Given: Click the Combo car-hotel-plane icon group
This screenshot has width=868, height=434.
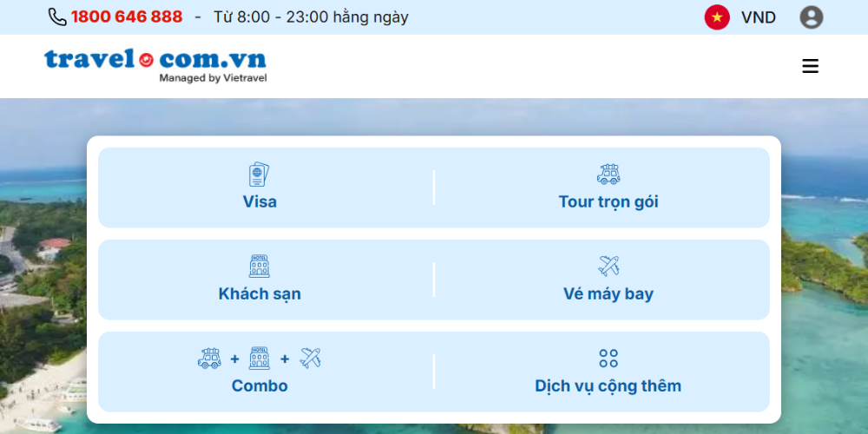Looking at the screenshot, I should tap(260, 358).
